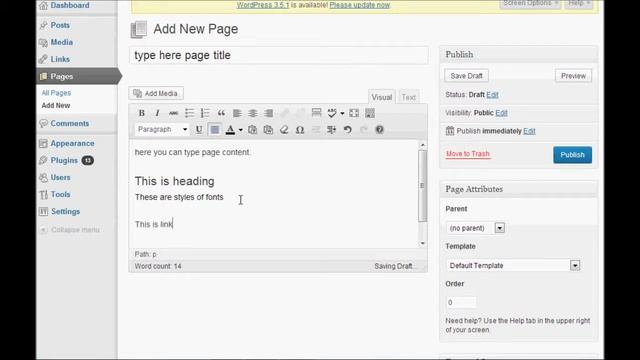This screenshot has height=360, width=640.
Task: Click the indent icon
Action: 331,130
